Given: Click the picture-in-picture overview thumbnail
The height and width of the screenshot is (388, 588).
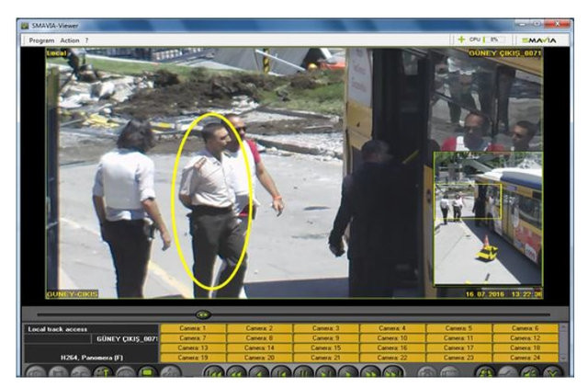Looking at the screenshot, I should 487,219.
